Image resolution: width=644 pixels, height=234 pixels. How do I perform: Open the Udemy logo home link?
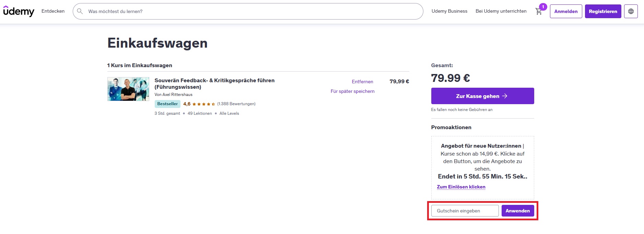pyautogui.click(x=19, y=11)
